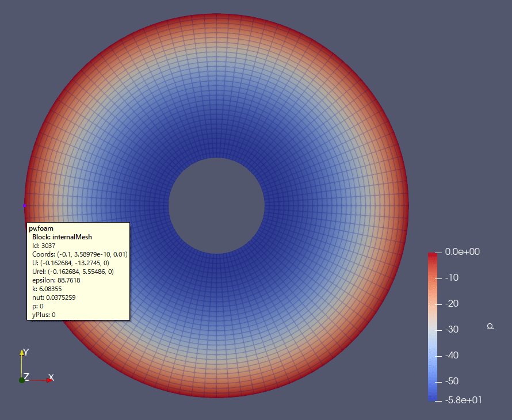The image size is (512, 420).
Task: Click the blue bottom end of the color bar
Action: [433, 399]
